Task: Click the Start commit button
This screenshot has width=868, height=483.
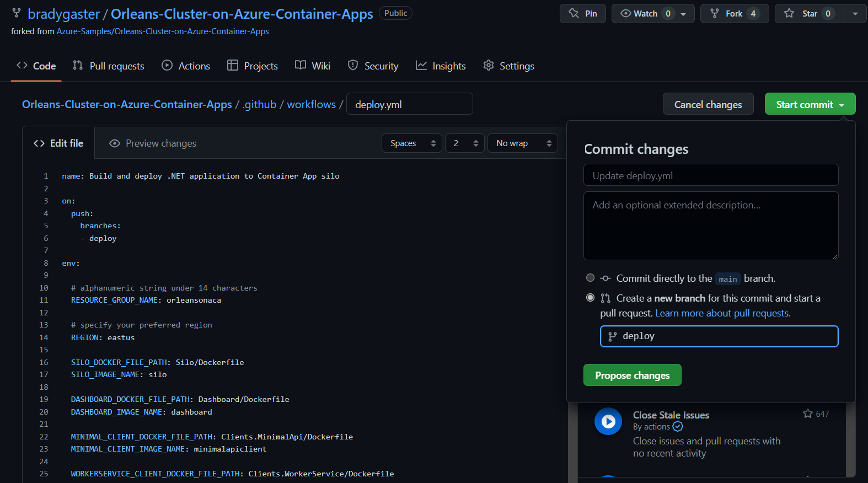Action: 810,104
